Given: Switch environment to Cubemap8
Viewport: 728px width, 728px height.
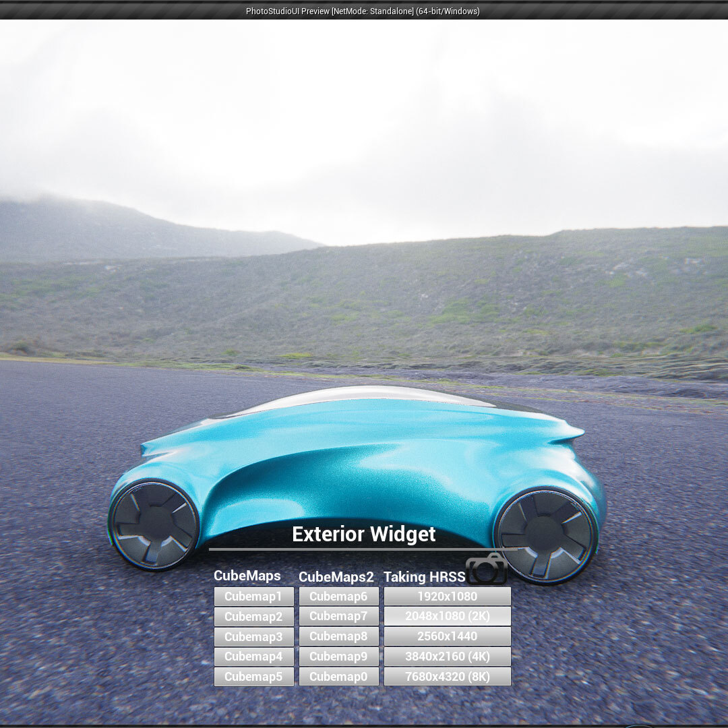Looking at the screenshot, I should (x=338, y=636).
